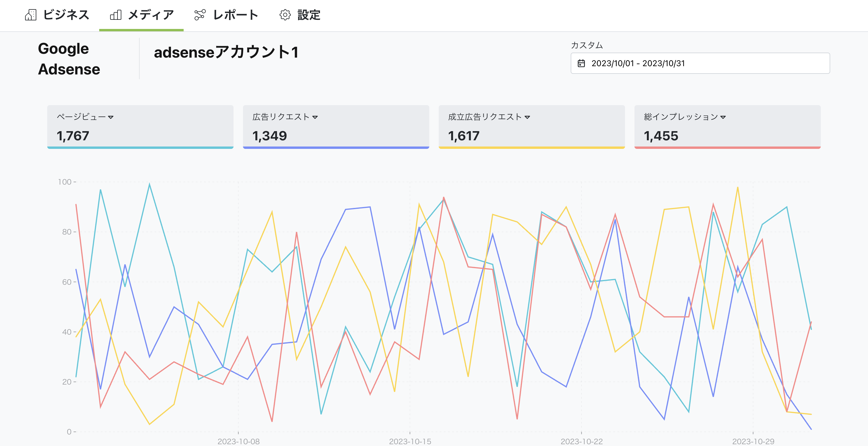The height and width of the screenshot is (446, 868).
Task: Click the 2023-10-15 axis label
Action: click(409, 441)
